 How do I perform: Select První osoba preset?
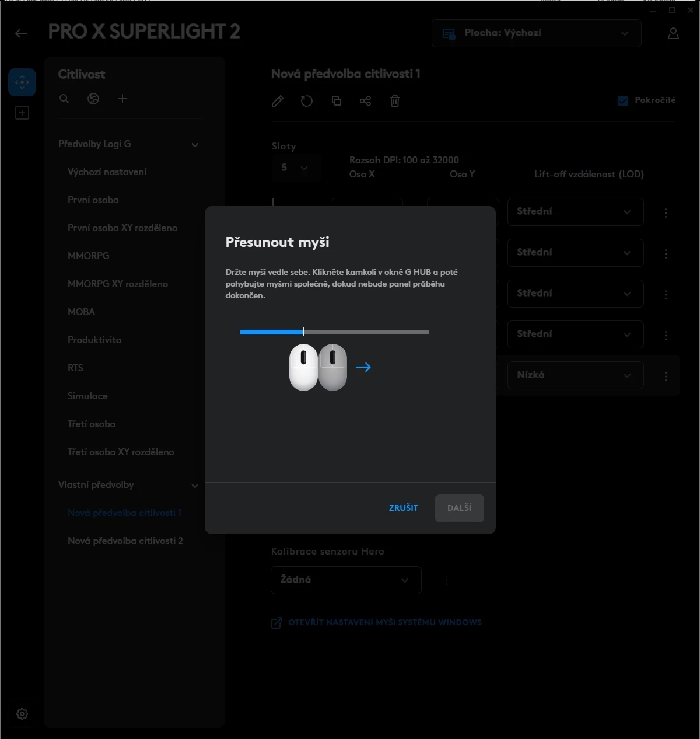[x=93, y=200]
